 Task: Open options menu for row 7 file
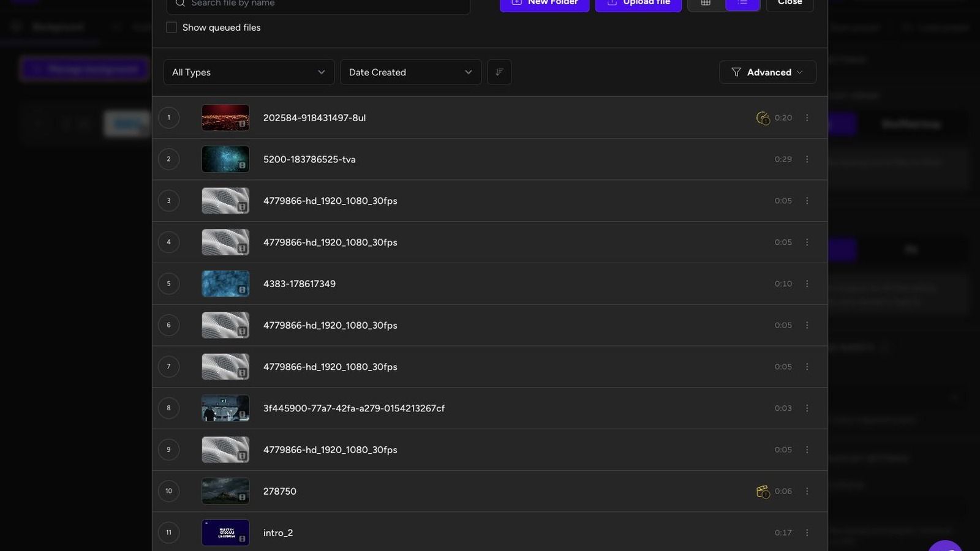[x=807, y=367]
